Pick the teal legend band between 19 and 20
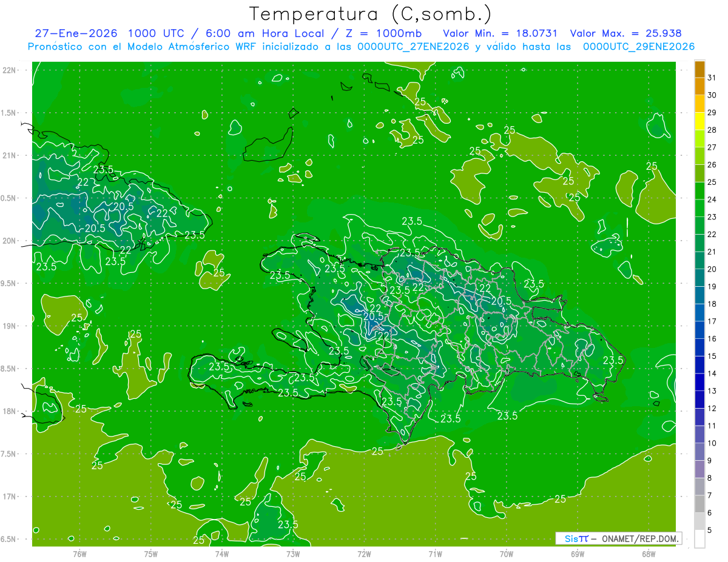 (x=699, y=277)
